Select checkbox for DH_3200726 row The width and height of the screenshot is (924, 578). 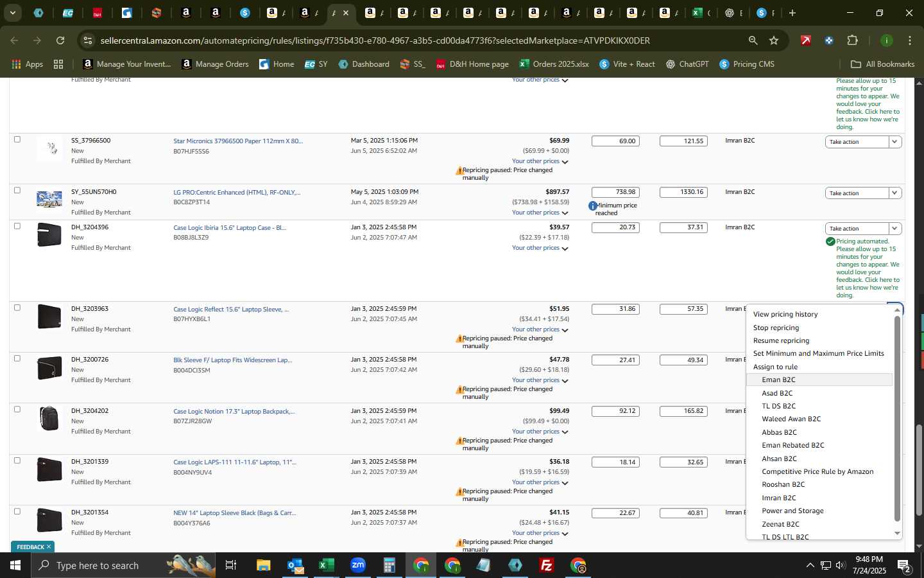17,358
